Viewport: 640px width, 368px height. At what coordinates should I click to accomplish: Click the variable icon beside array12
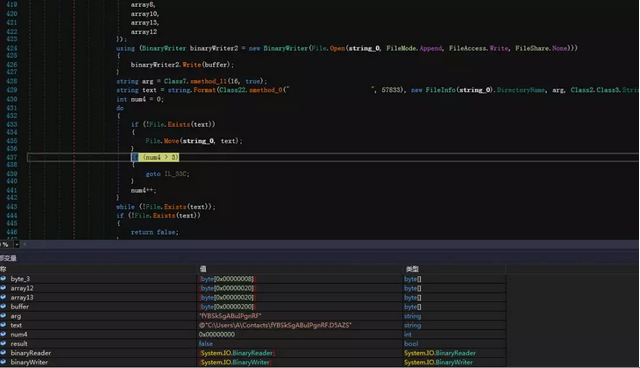point(3,288)
